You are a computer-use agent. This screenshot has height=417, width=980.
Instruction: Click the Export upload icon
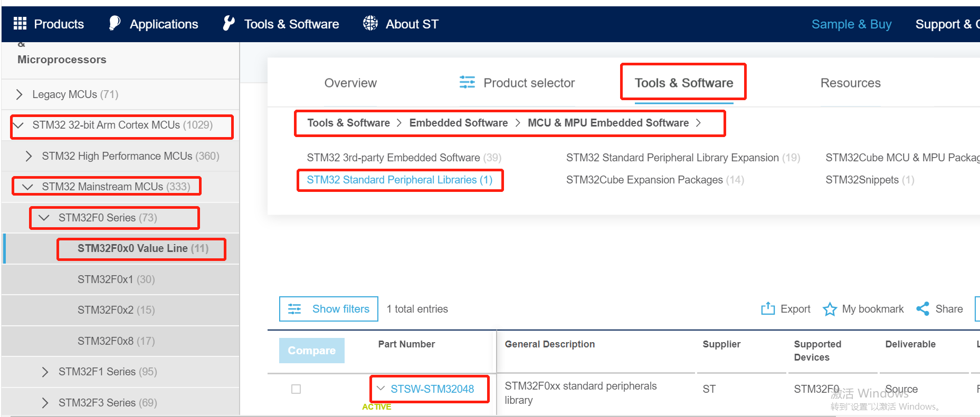click(x=768, y=308)
